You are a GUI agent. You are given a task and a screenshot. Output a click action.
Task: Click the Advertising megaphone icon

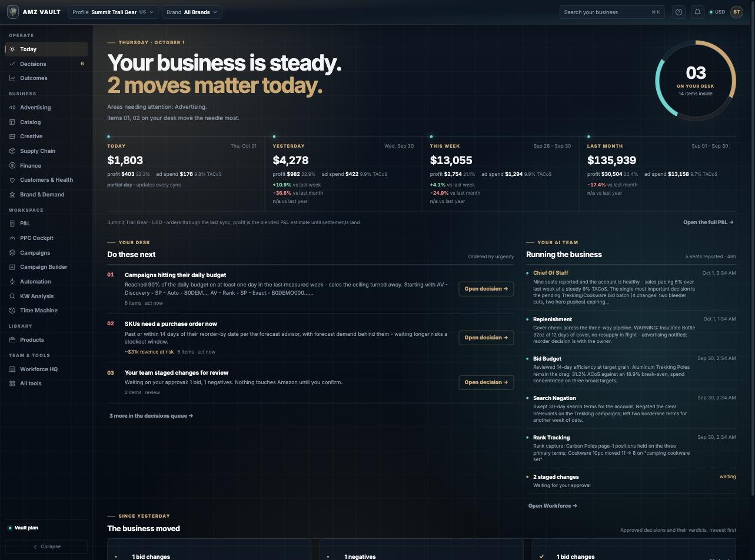[x=12, y=108]
